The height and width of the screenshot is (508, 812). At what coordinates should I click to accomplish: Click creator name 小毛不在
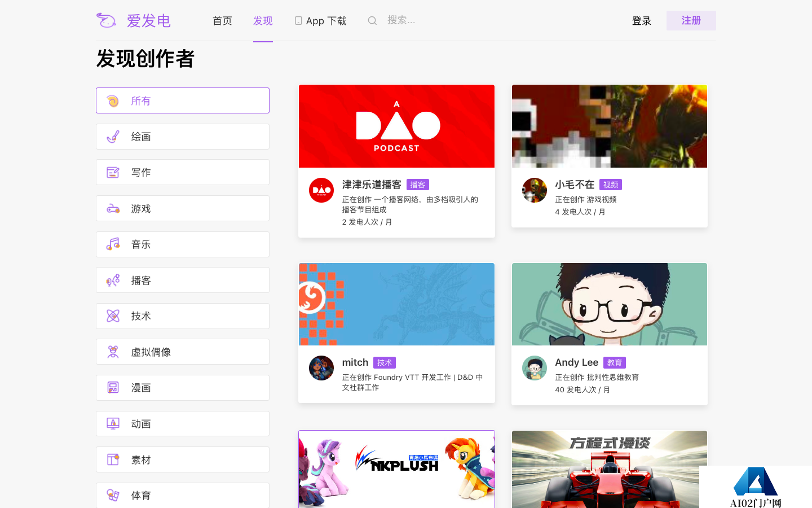(575, 185)
